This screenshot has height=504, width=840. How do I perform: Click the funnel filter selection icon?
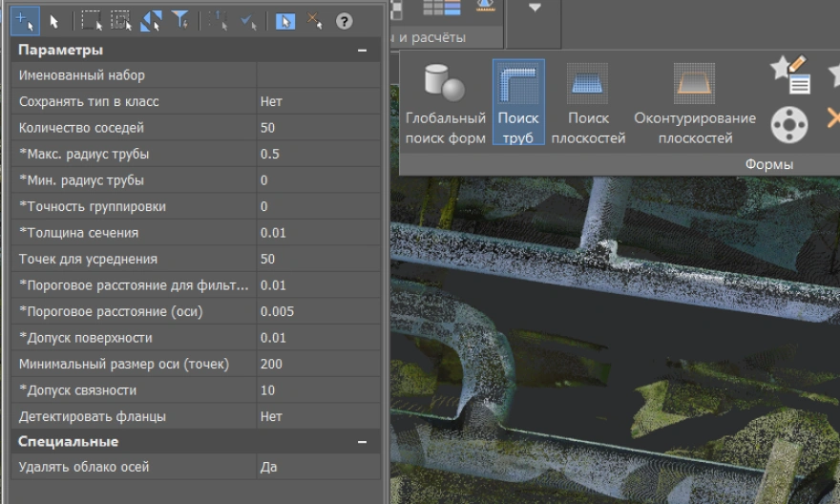tap(178, 21)
